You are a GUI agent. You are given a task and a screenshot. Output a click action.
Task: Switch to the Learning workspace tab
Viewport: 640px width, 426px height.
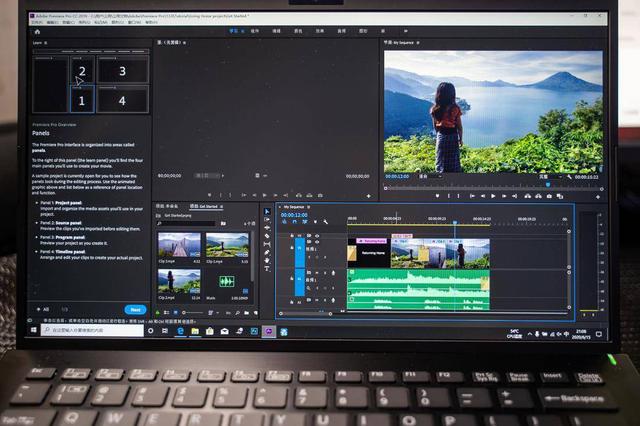coord(234,31)
